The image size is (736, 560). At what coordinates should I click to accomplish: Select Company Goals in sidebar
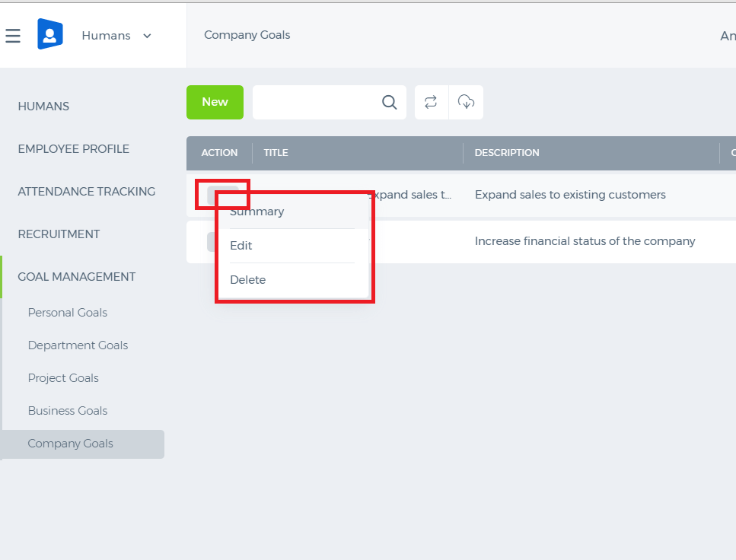tap(82, 444)
